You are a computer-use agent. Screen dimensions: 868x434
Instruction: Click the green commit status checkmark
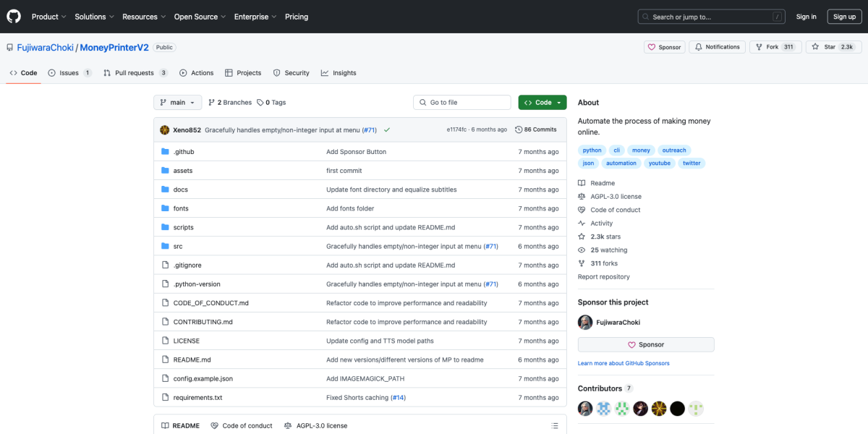pyautogui.click(x=387, y=129)
